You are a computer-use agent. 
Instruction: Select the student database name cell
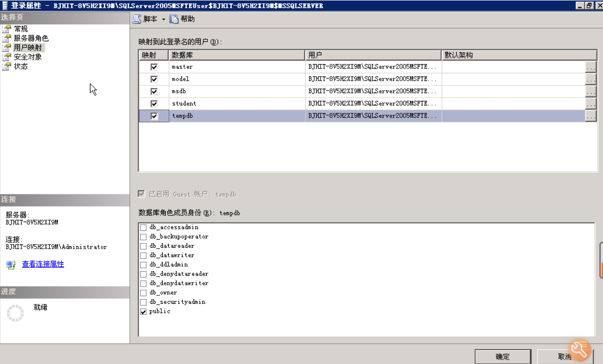237,104
